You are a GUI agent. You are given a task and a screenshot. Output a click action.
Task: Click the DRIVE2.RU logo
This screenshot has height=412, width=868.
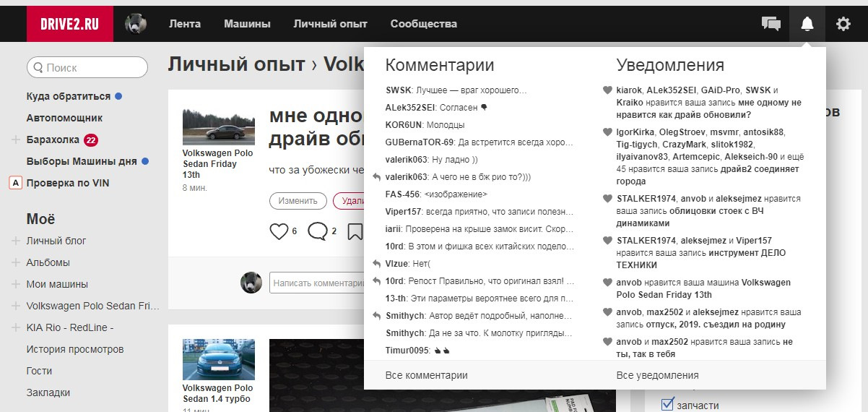tap(70, 24)
